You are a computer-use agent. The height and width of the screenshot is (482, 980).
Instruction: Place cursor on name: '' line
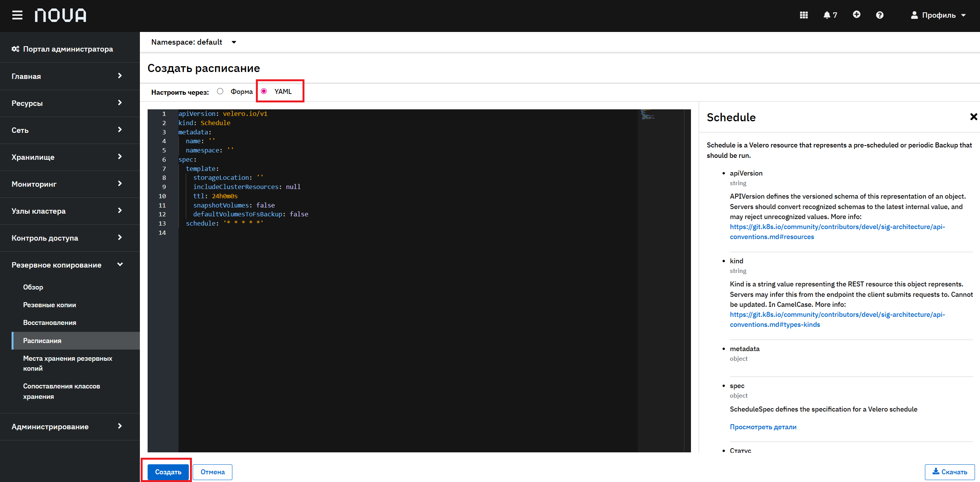click(x=200, y=141)
